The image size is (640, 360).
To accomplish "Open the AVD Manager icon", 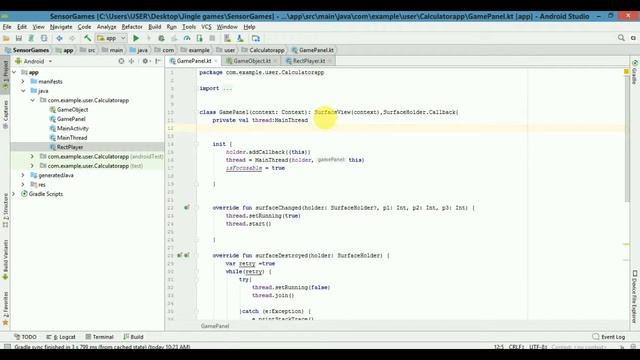I will pyautogui.click(x=227, y=38).
